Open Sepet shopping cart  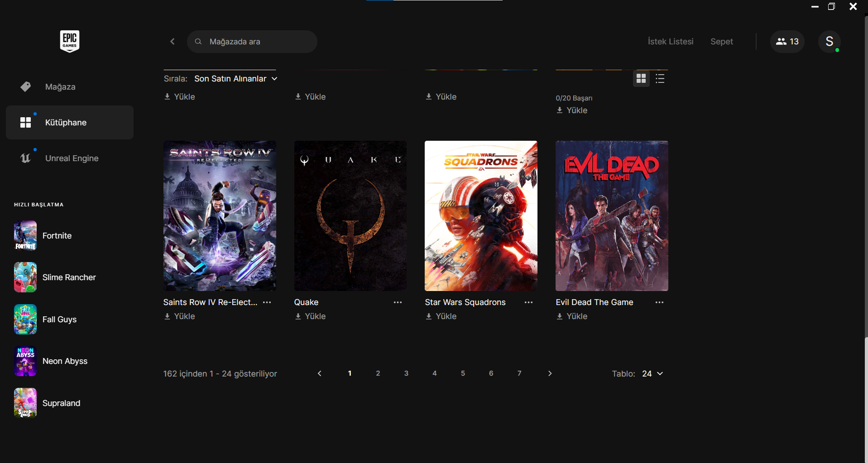click(x=722, y=42)
